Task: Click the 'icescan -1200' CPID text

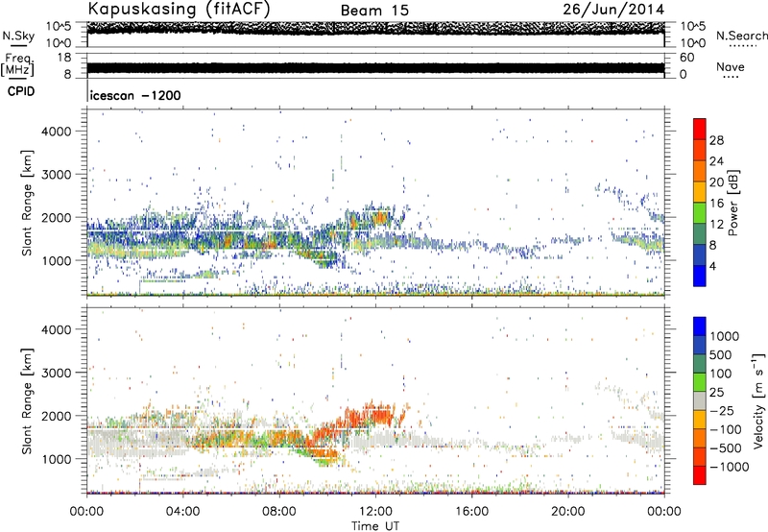Action: point(135,95)
